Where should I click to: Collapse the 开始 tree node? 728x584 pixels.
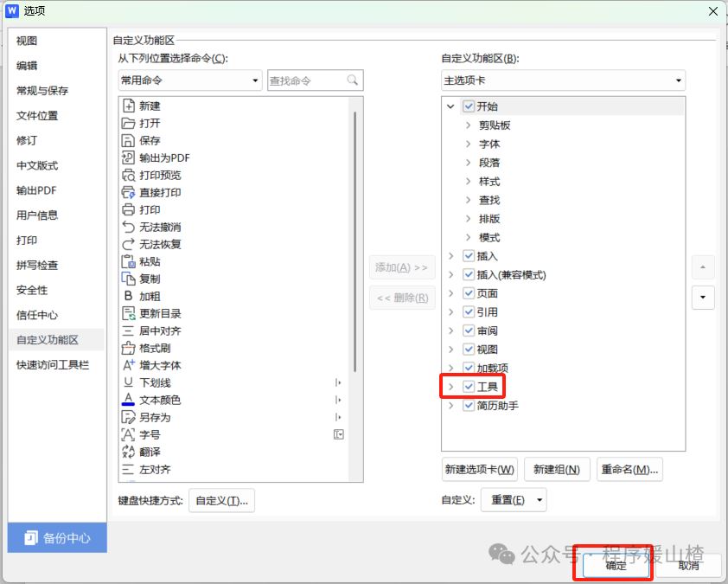click(450, 106)
